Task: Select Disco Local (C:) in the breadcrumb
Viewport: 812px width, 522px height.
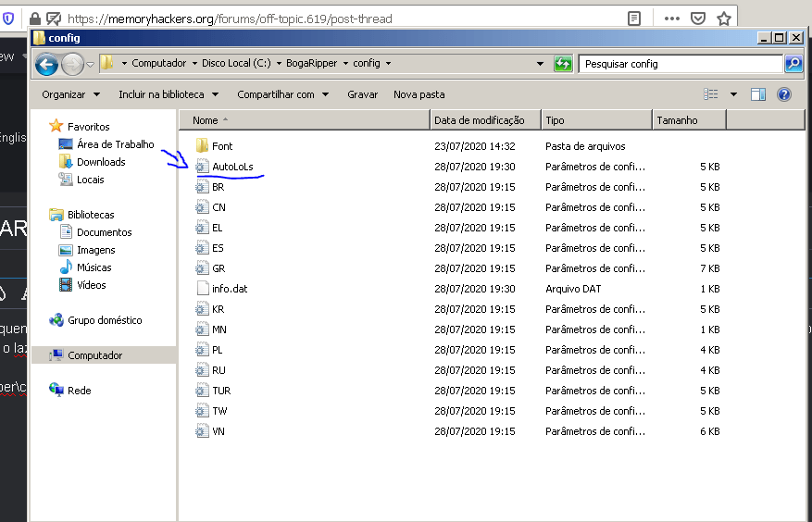Action: [x=236, y=63]
